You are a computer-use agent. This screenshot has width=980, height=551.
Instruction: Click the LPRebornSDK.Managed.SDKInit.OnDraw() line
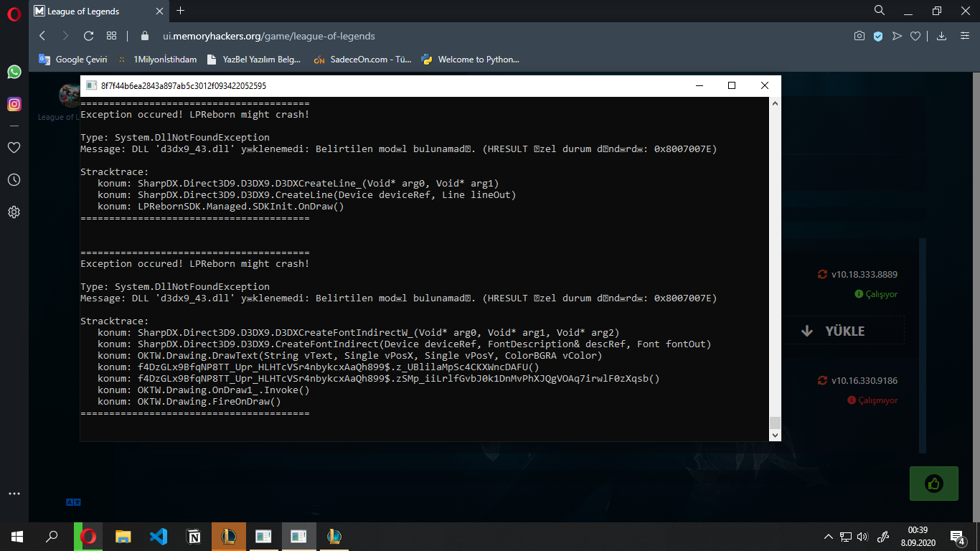coord(221,206)
